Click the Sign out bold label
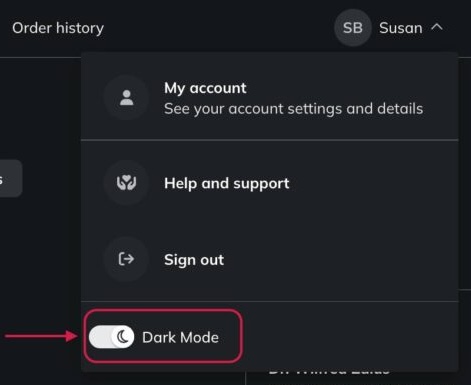Viewport: 471px width, 385px height. [x=194, y=260]
